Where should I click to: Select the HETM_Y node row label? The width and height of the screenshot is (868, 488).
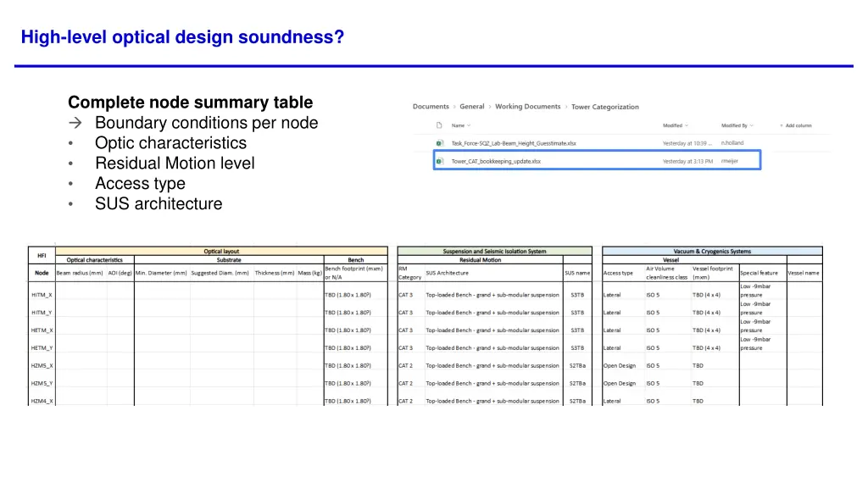(x=42, y=348)
